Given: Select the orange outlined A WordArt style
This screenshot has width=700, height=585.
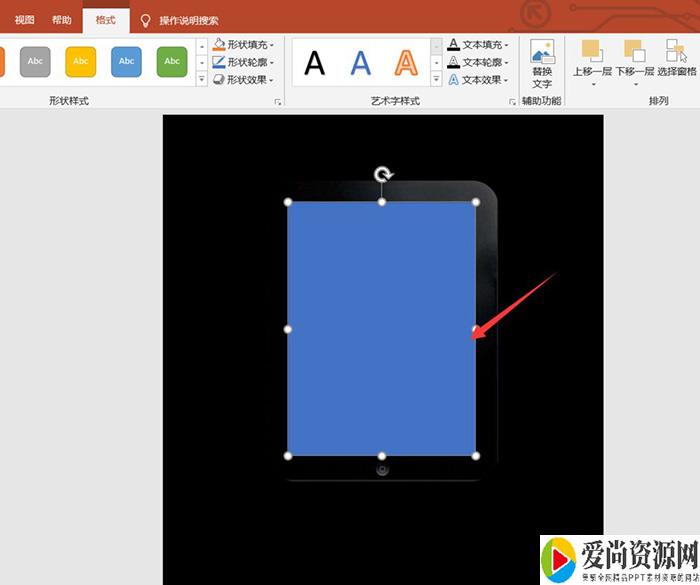Looking at the screenshot, I should coord(406,63).
